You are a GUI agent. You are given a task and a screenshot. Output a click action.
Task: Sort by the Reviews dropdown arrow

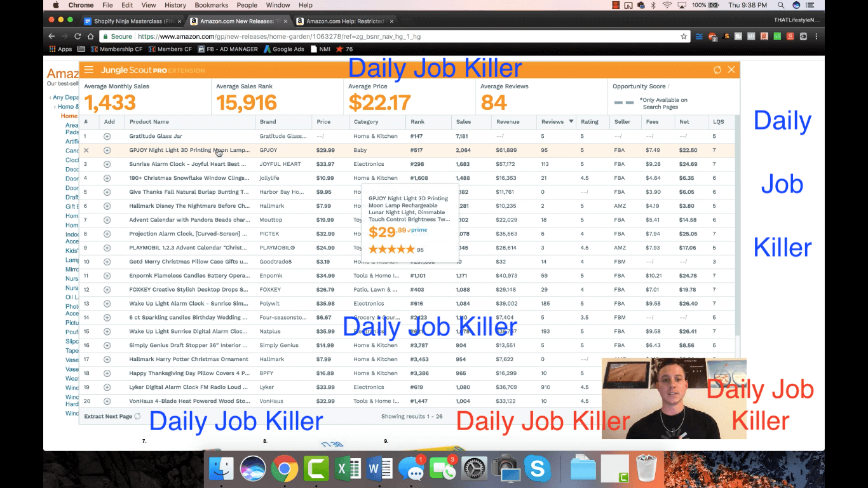pos(571,121)
